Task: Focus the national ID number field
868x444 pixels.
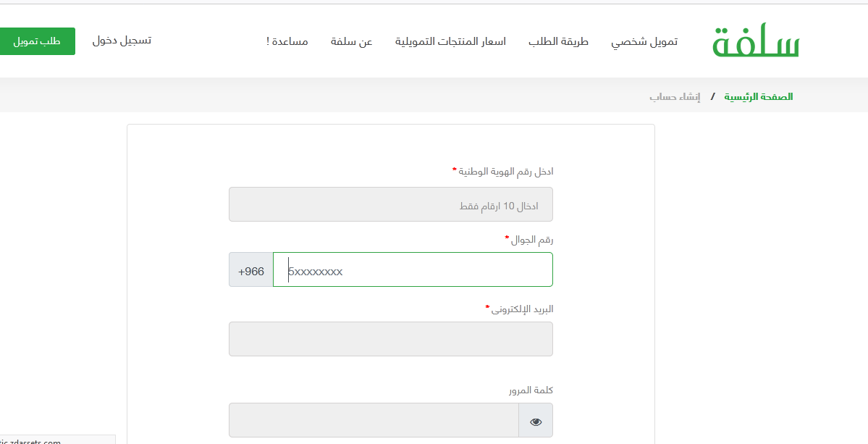Action: coord(391,204)
